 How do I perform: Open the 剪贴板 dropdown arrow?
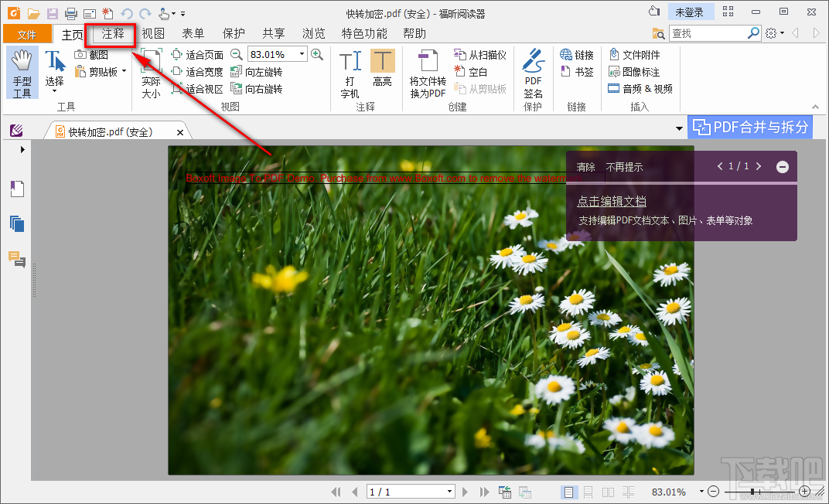[x=124, y=71]
